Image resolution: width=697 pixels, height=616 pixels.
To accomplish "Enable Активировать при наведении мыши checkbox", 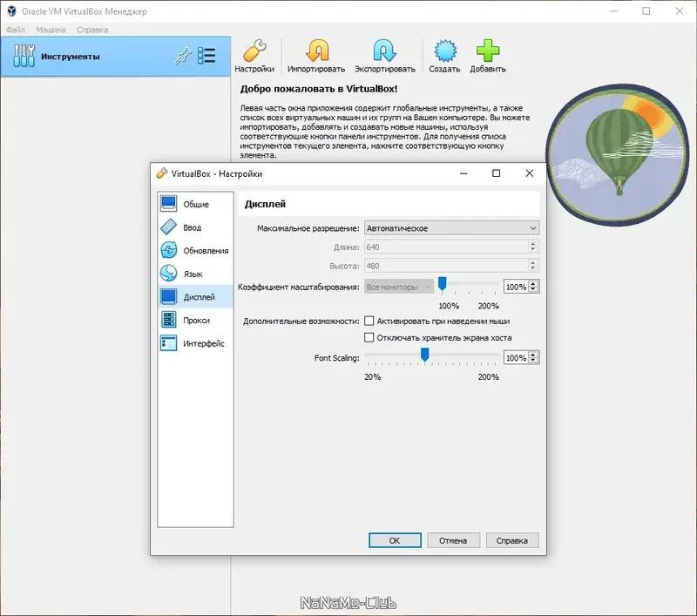I will coord(369,321).
